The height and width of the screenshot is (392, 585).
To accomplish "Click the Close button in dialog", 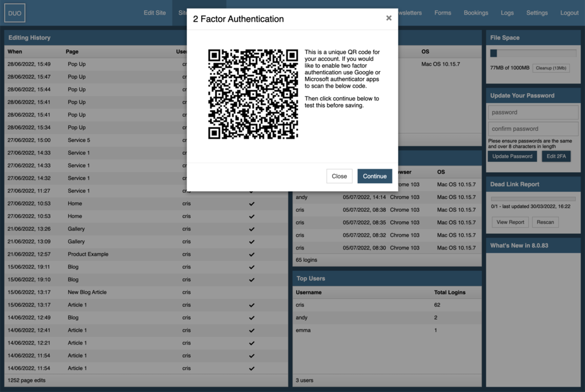I will pyautogui.click(x=339, y=177).
